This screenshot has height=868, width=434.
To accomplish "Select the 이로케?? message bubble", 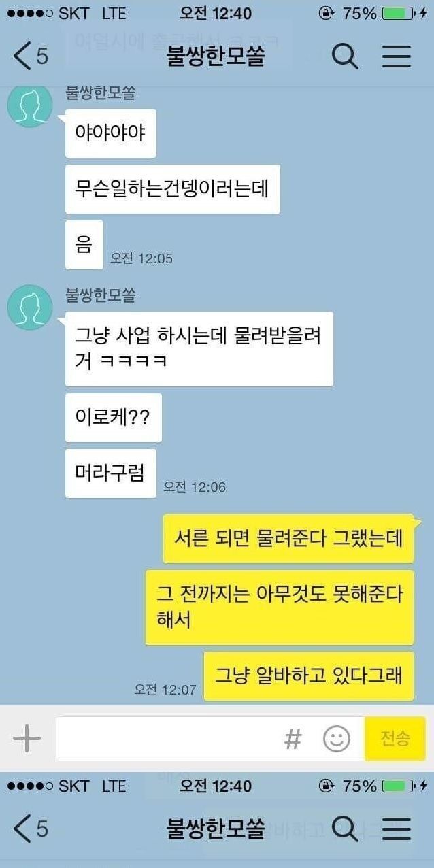I will coord(114,418).
